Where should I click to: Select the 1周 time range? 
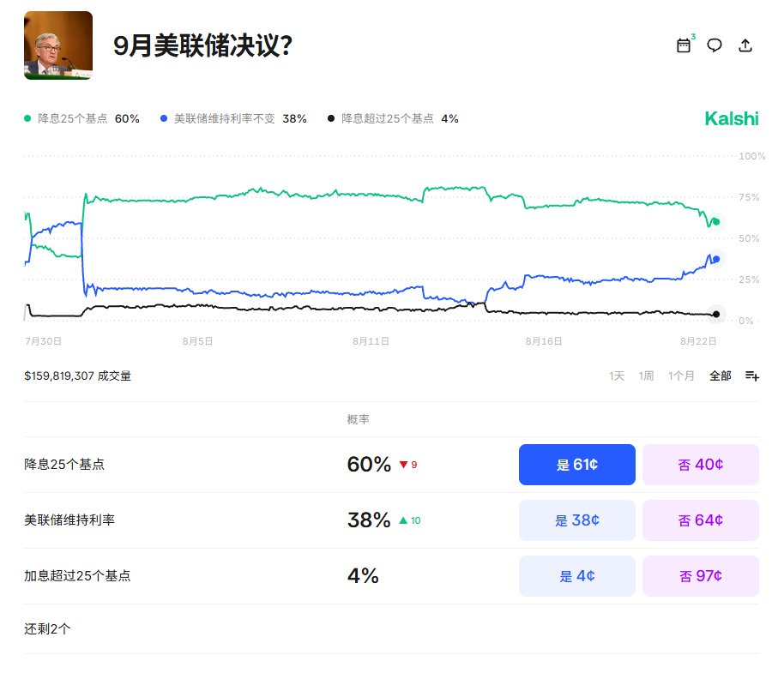point(646,376)
